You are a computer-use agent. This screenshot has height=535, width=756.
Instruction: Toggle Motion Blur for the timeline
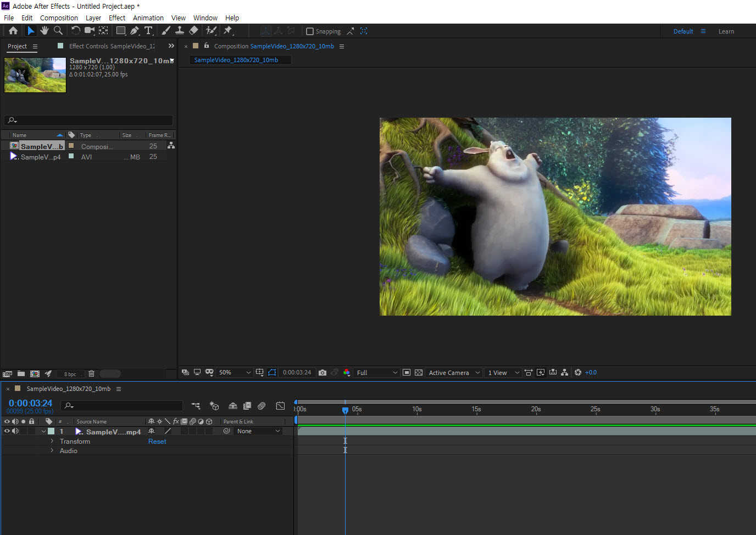click(x=262, y=406)
